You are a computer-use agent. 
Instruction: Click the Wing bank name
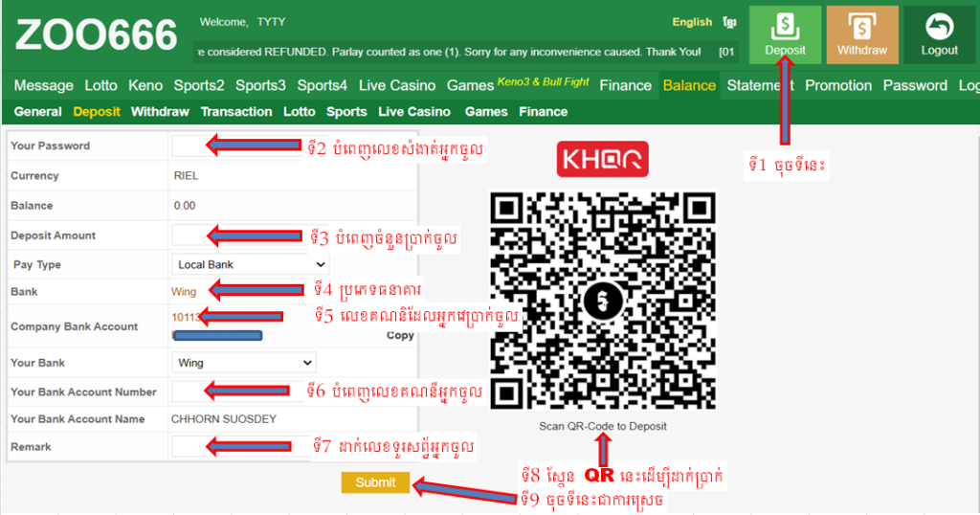click(184, 292)
